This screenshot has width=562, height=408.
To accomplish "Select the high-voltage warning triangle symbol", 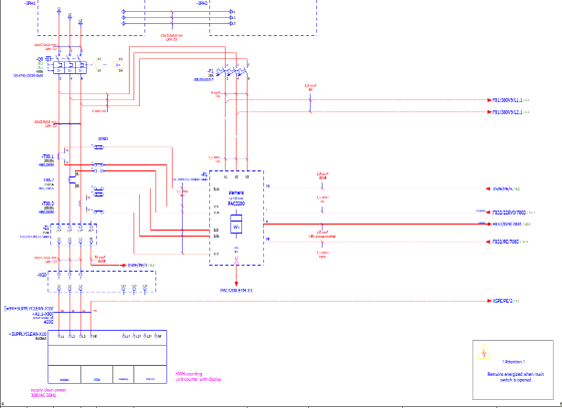I will (x=484, y=351).
